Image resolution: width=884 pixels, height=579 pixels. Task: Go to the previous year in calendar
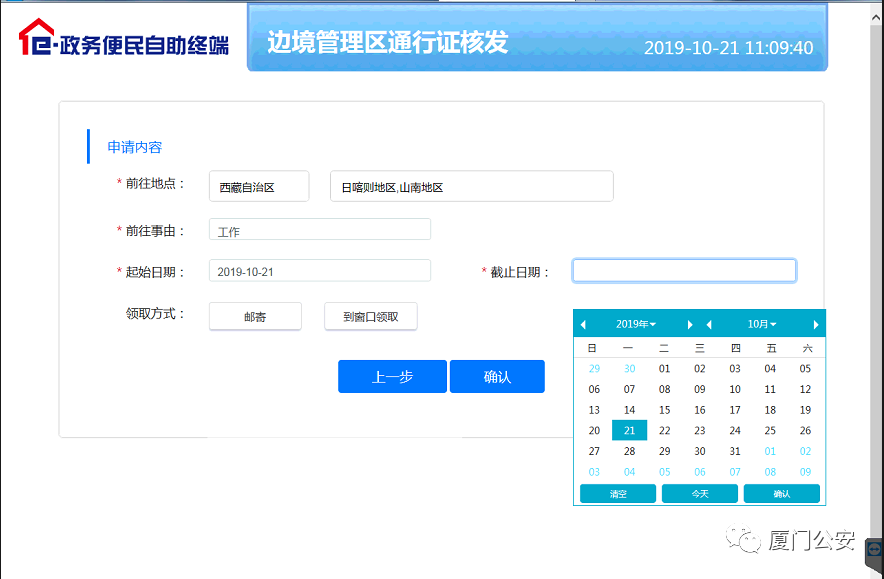point(584,324)
